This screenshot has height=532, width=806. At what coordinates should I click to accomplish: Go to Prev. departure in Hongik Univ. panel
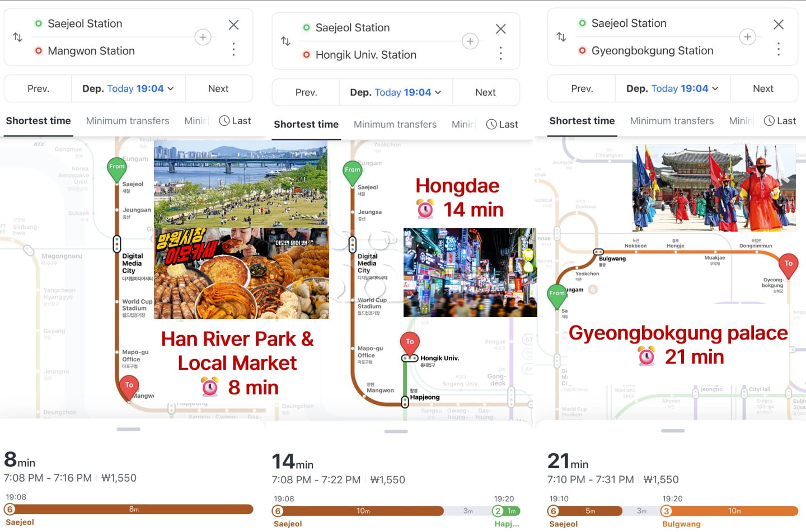click(306, 92)
